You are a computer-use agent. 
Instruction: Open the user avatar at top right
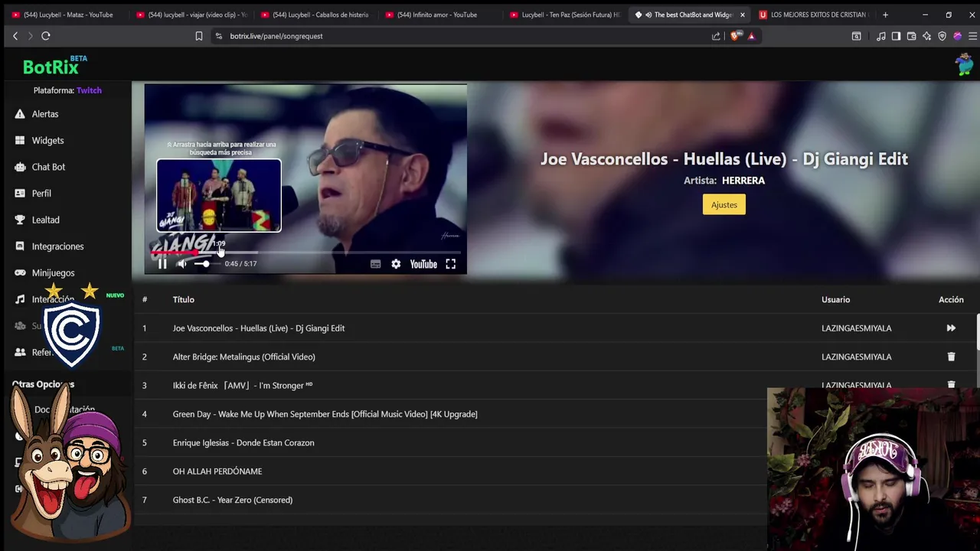(x=964, y=65)
